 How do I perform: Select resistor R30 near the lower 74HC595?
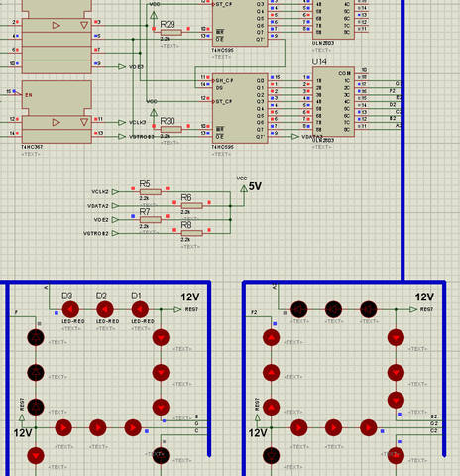point(172,129)
